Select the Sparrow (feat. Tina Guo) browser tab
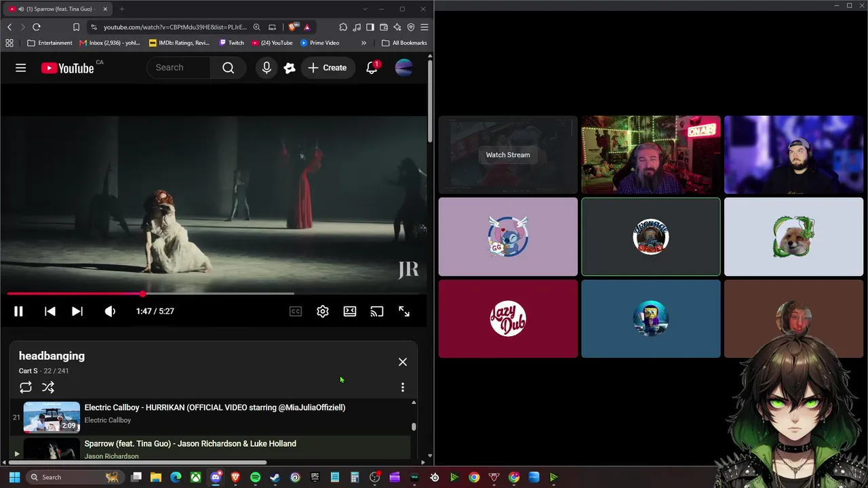This screenshot has height=488, width=868. 58,9
